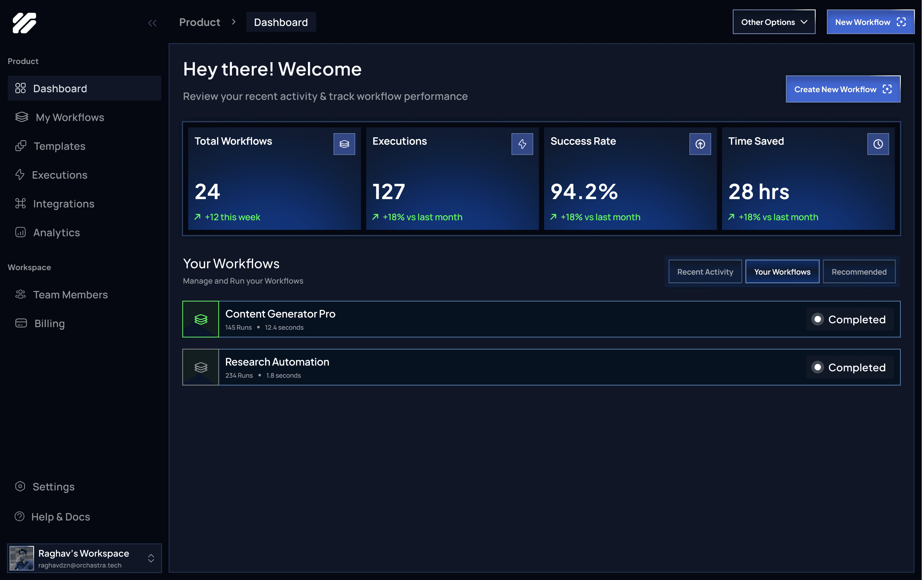This screenshot has height=580, width=924.
Task: Click the layers icon on Total Workflows card
Action: coord(344,144)
